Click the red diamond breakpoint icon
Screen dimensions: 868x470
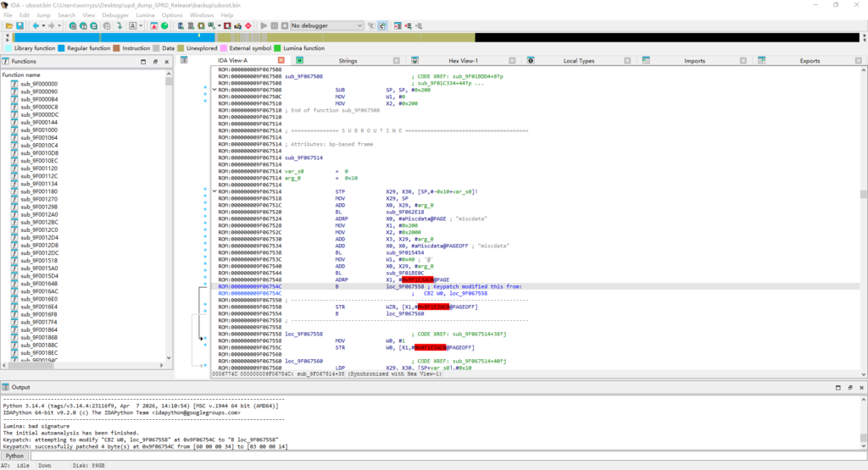click(x=248, y=26)
